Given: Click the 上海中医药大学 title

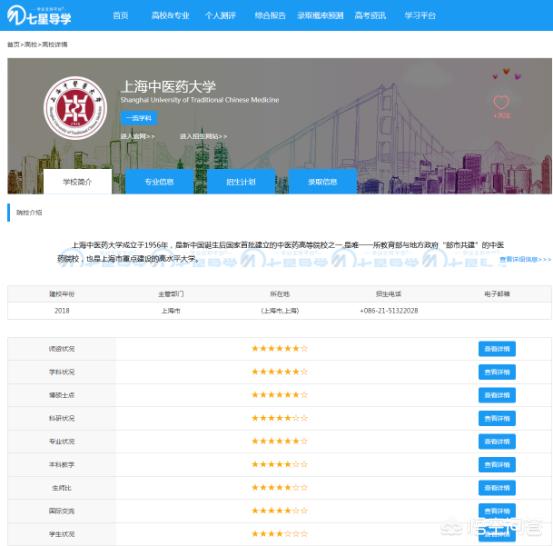Looking at the screenshot, I should (x=168, y=87).
